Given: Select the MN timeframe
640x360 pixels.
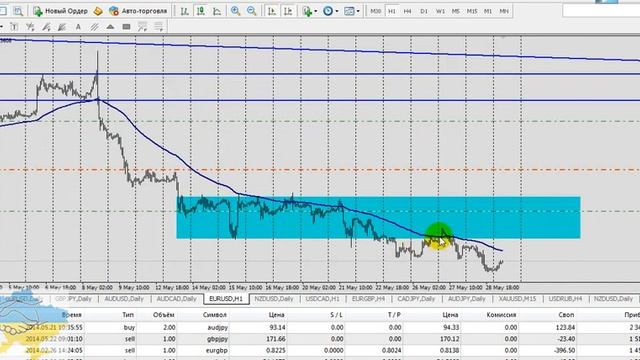Looking at the screenshot, I should point(504,11).
